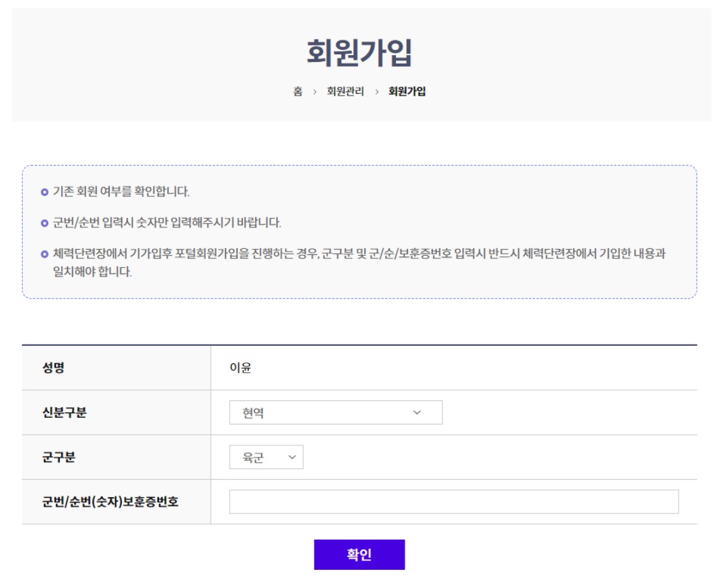
Task: Click the 군구분 row label
Action: [x=59, y=457]
